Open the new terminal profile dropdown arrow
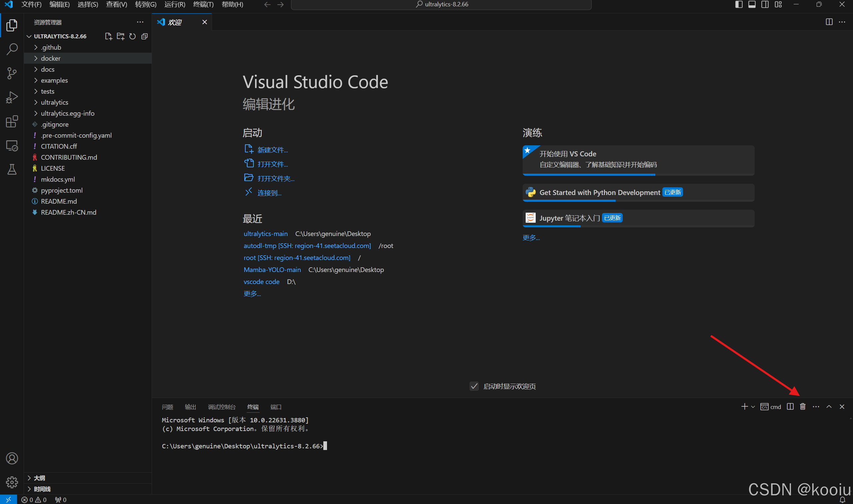Image resolution: width=853 pixels, height=504 pixels. (753, 407)
